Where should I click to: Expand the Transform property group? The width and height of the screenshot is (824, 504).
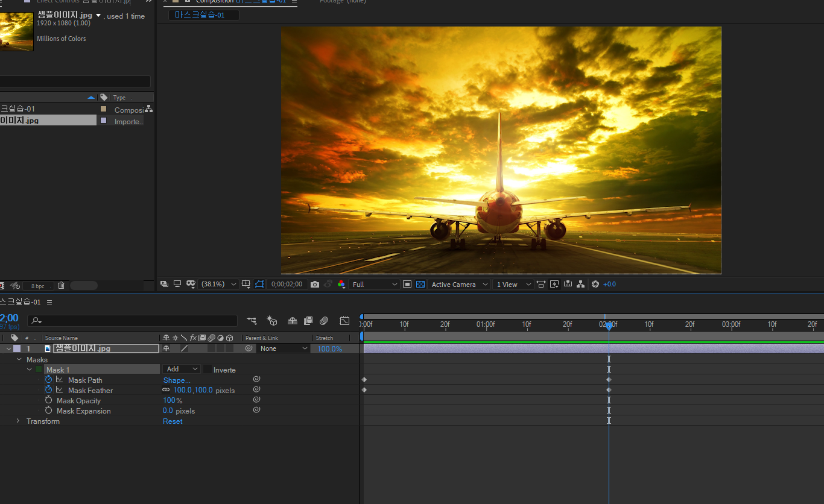click(18, 421)
